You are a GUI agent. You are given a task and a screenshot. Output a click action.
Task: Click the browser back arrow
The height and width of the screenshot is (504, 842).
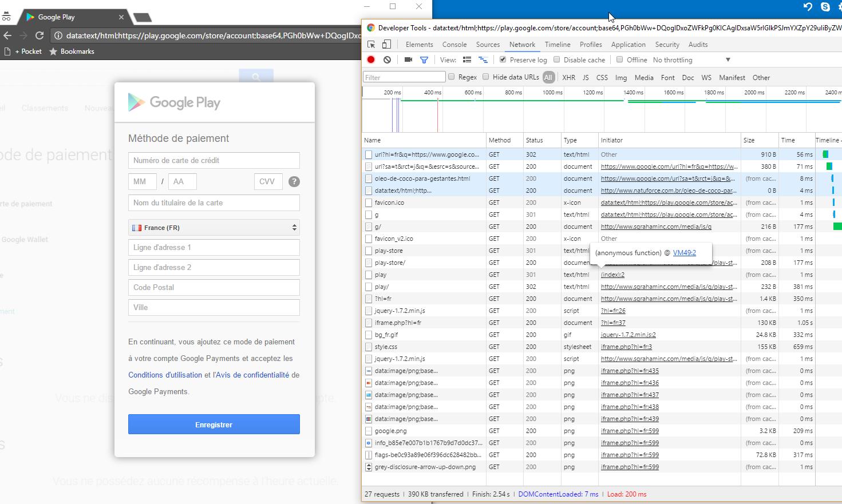[7, 35]
